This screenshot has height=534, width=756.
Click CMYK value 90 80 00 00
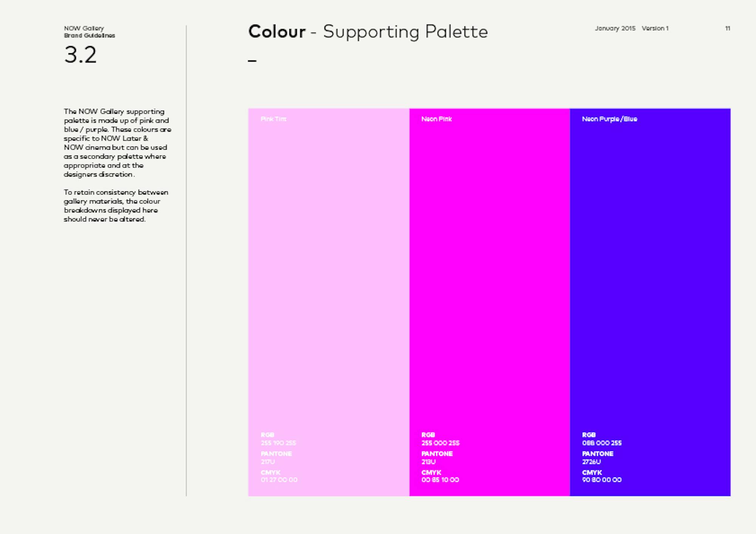coord(601,480)
